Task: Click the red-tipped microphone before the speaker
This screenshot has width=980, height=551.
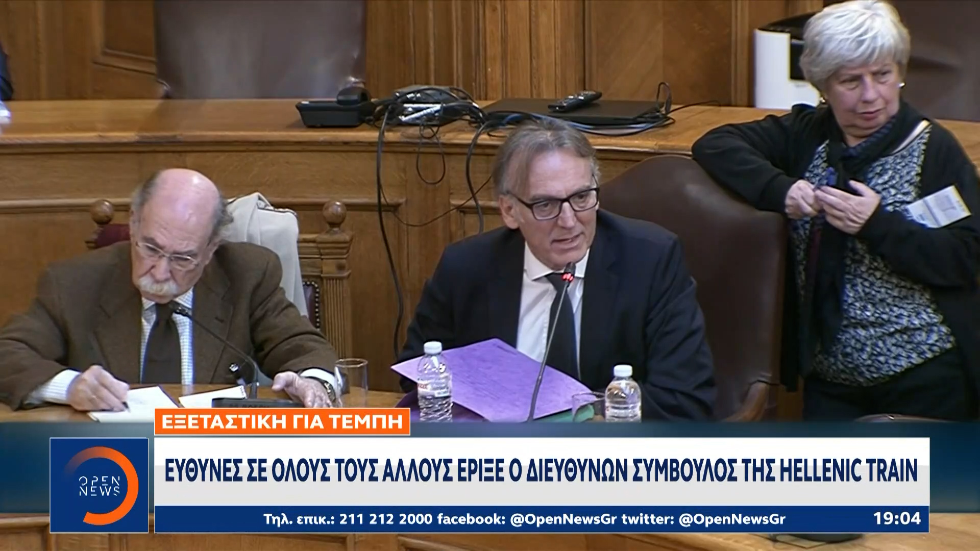Action: pyautogui.click(x=568, y=275)
